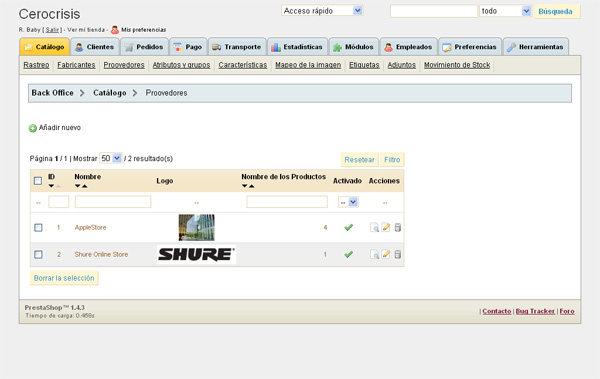Click the AppleStore logo thumbnail
The width and height of the screenshot is (600, 379).
[x=196, y=227]
